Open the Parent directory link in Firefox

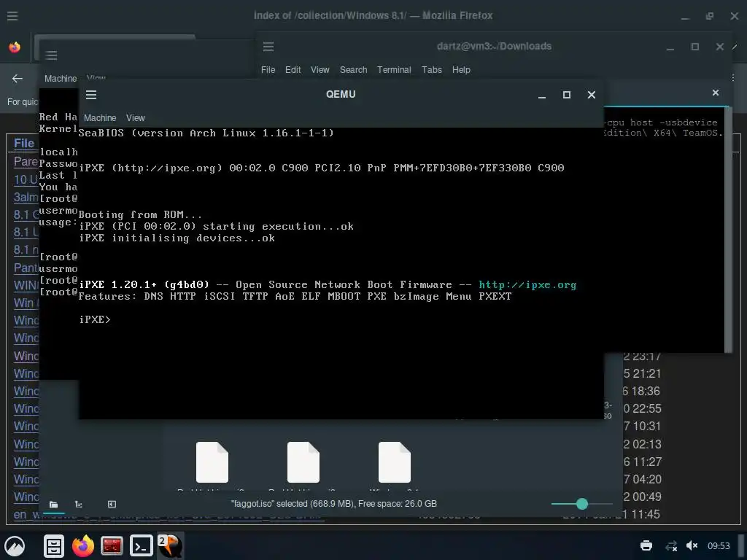point(26,161)
